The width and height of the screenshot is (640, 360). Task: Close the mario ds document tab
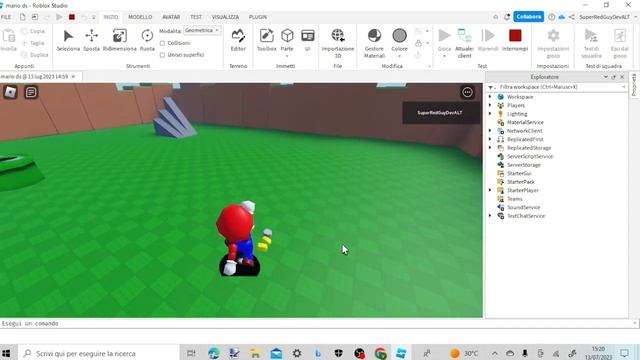coord(73,77)
